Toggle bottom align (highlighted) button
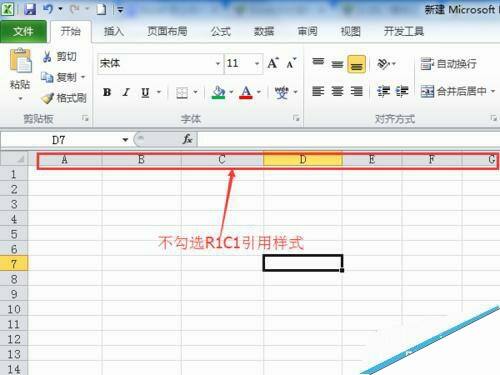Screen dimensions: 500x375 point(357,64)
